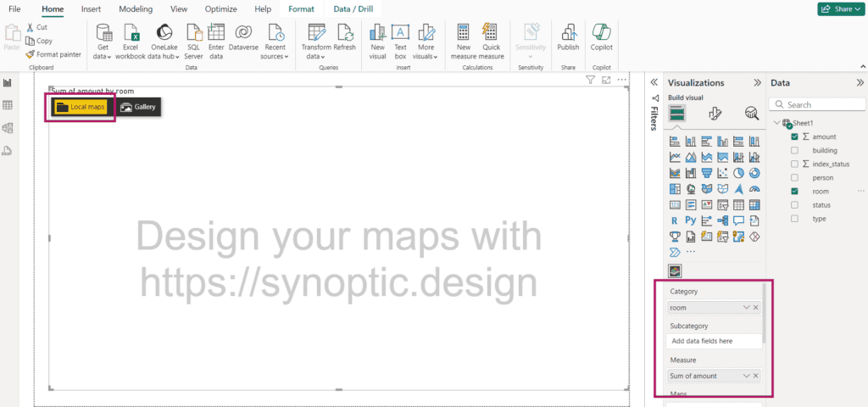868x407 pixels.
Task: Insert a Text box
Action: point(400,33)
